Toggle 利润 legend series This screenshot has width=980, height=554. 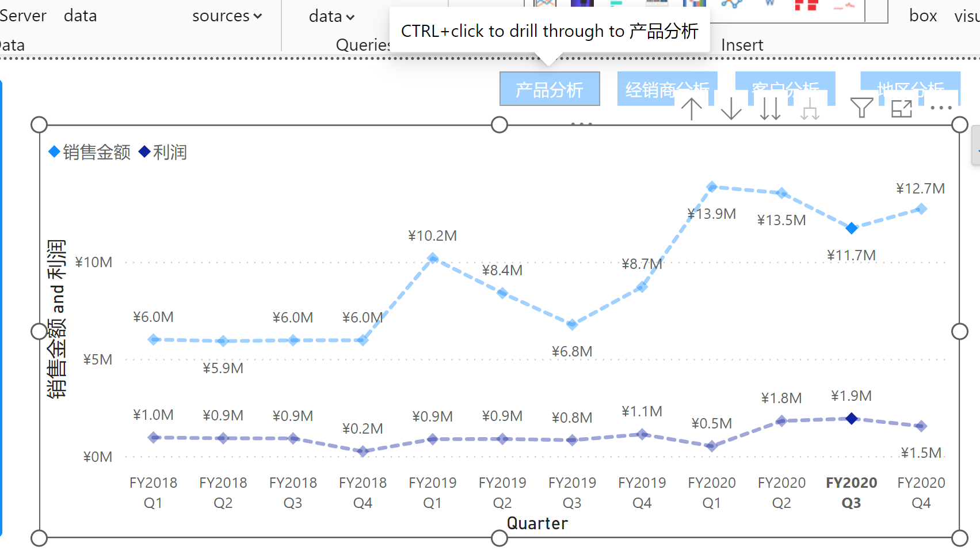tap(163, 152)
